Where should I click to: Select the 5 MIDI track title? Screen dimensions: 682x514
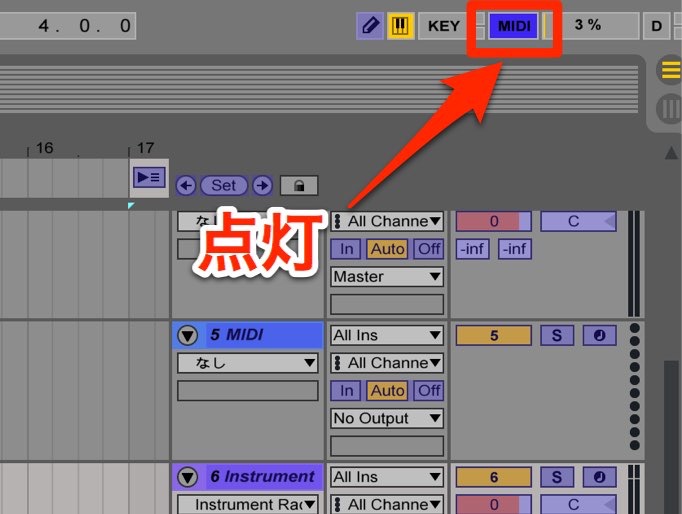(x=264, y=335)
